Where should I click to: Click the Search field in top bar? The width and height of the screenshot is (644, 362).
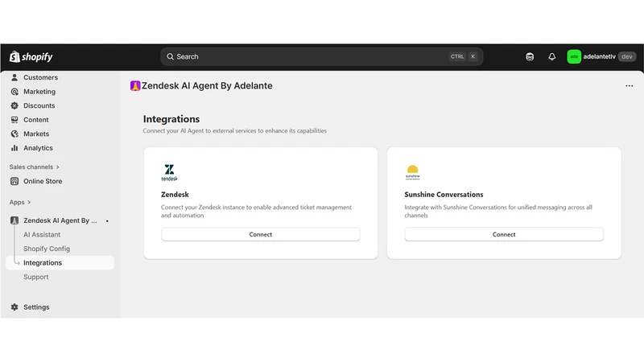pyautogui.click(x=321, y=56)
